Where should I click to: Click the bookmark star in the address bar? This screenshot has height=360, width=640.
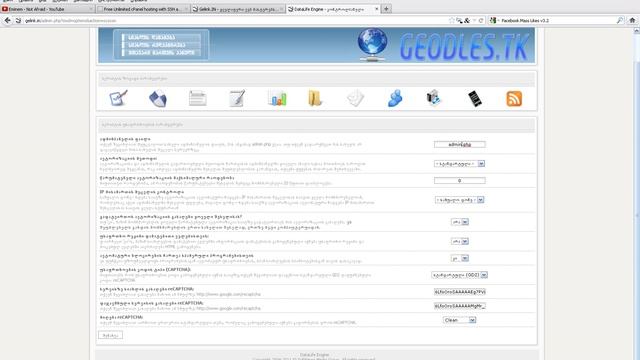(451, 20)
